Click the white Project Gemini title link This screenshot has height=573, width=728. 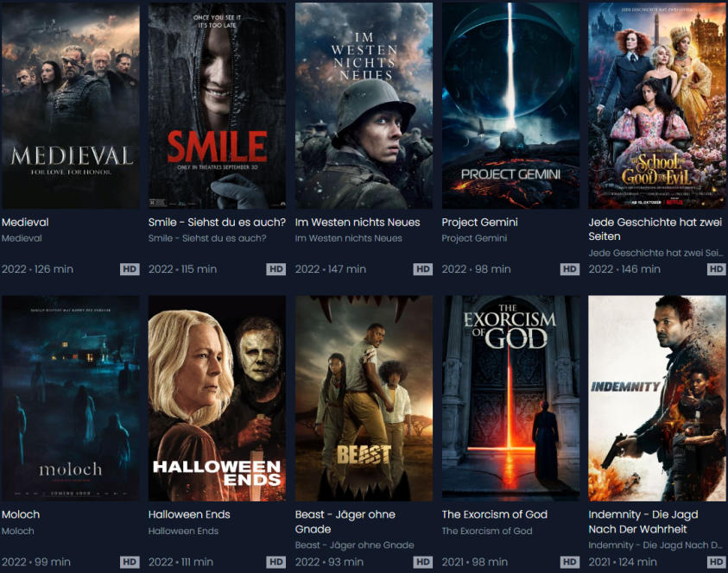tap(479, 223)
